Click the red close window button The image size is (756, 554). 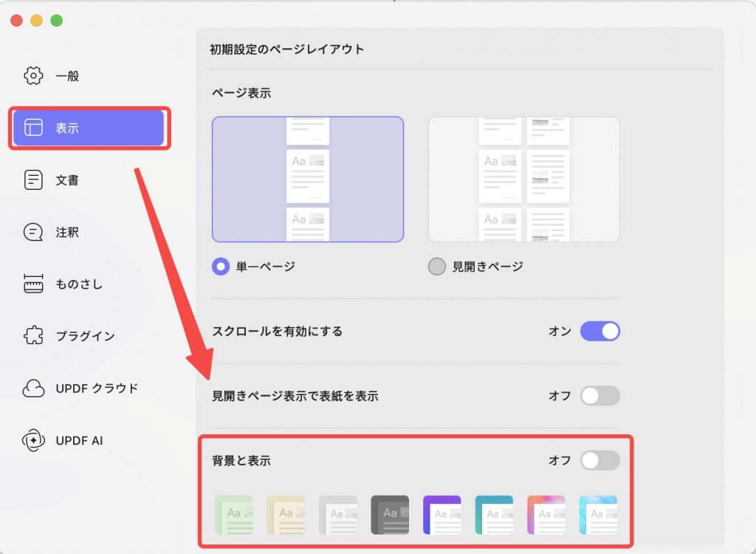pyautogui.click(x=16, y=20)
